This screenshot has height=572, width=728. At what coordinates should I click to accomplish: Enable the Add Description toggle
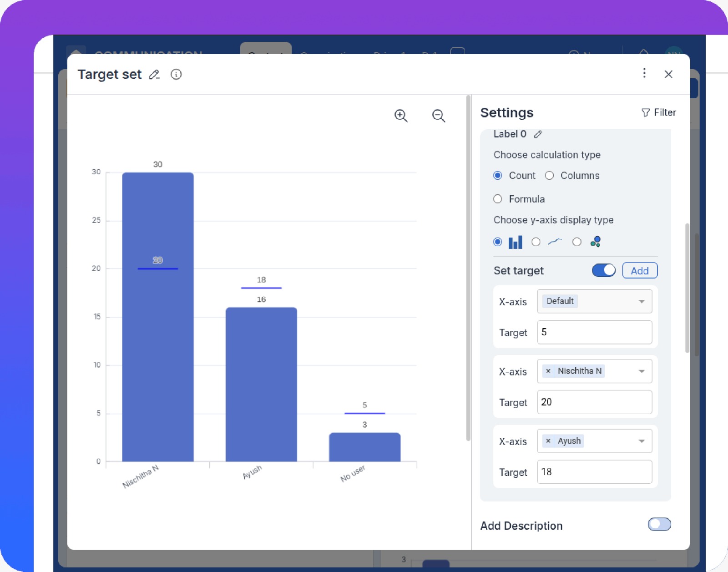[x=659, y=525]
